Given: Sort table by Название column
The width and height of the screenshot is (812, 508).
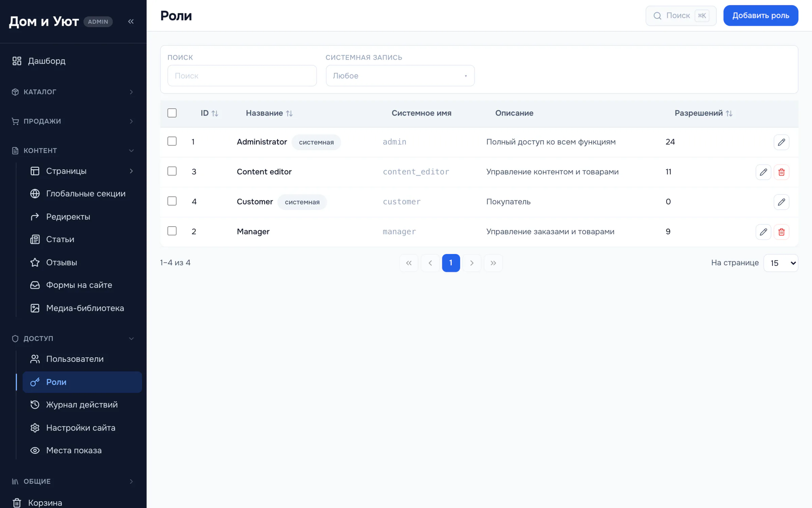Looking at the screenshot, I should (x=269, y=113).
